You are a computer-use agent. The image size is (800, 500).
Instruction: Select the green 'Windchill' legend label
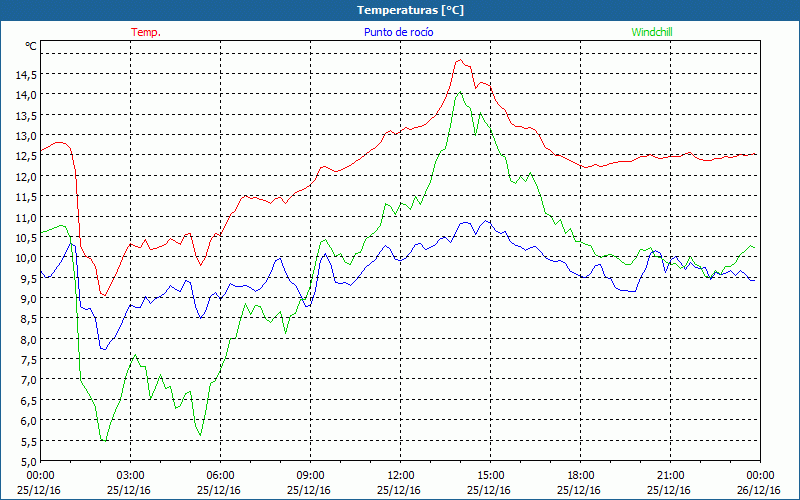(x=652, y=32)
